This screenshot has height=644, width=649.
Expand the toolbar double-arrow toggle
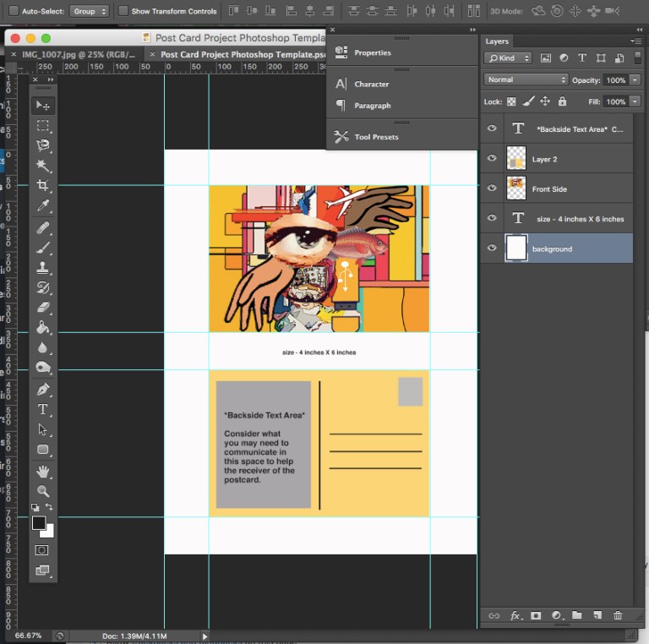(x=51, y=79)
